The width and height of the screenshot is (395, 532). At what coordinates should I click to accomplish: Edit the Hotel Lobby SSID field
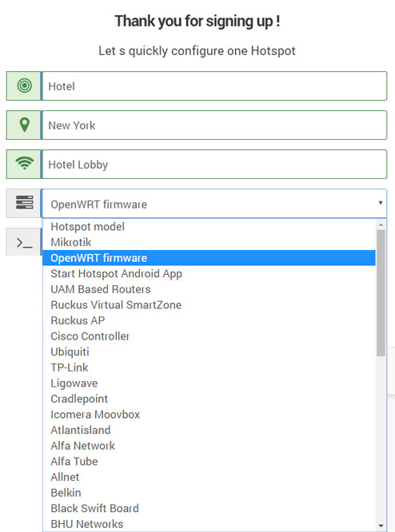click(x=214, y=165)
